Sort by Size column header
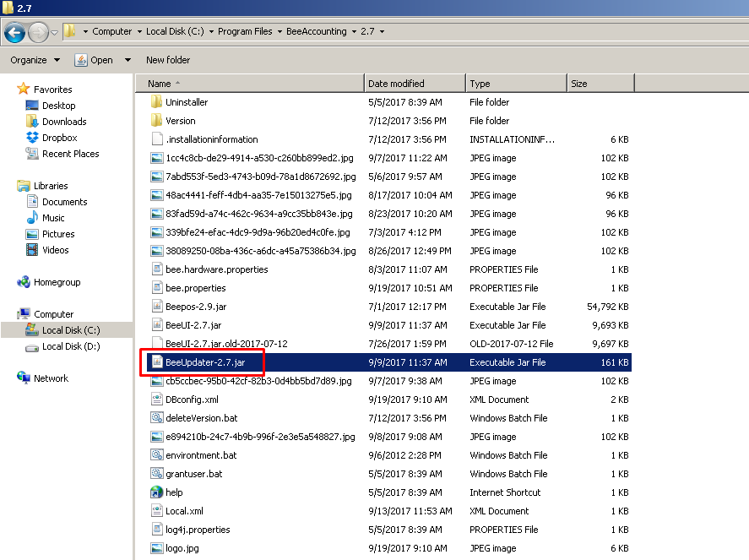Screen dimensions: 749x560 tap(600, 83)
